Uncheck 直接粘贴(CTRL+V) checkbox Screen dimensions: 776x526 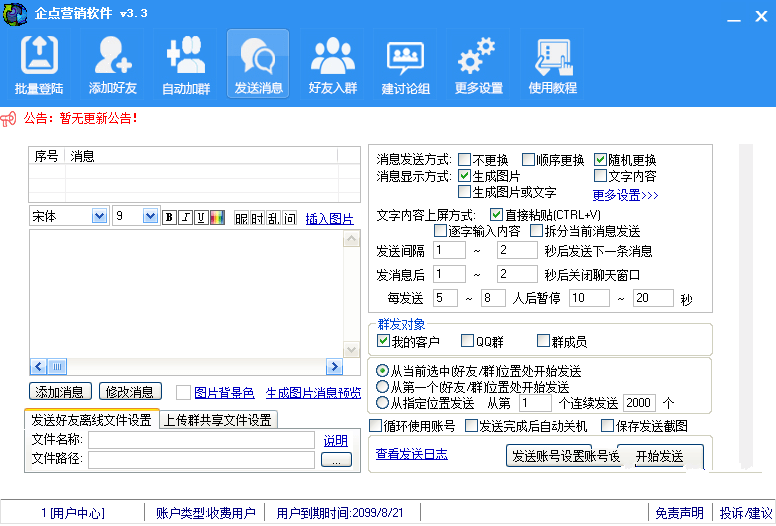[496, 214]
